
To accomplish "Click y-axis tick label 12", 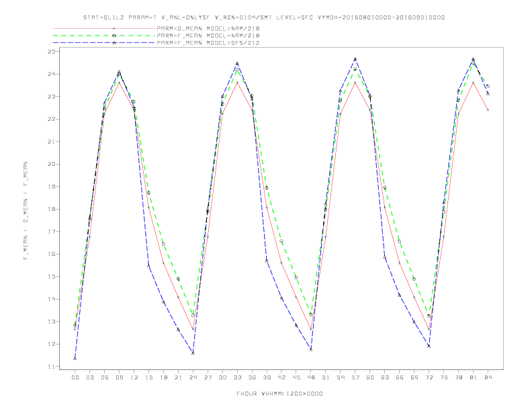I will click(x=52, y=345).
